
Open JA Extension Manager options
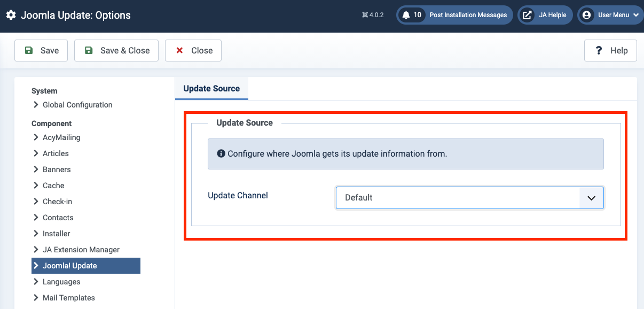[x=81, y=250]
